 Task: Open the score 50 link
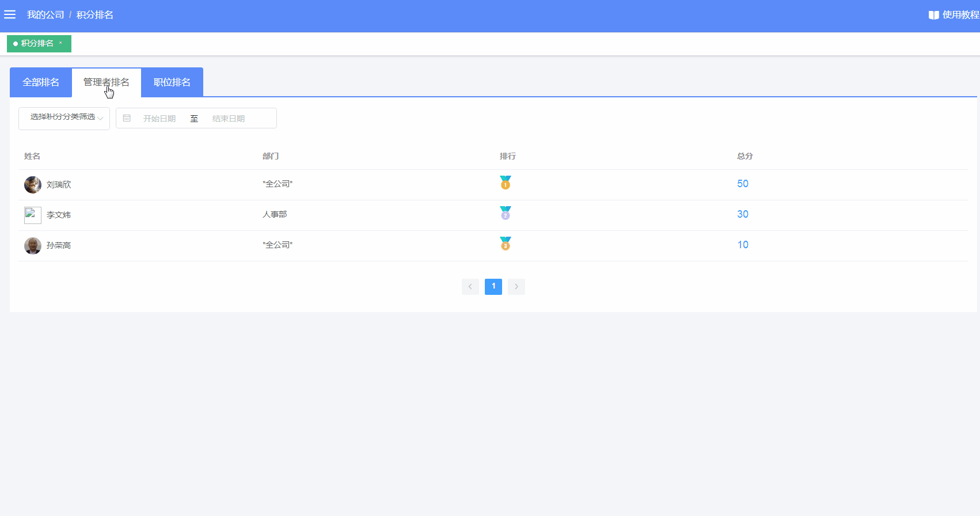(x=743, y=184)
